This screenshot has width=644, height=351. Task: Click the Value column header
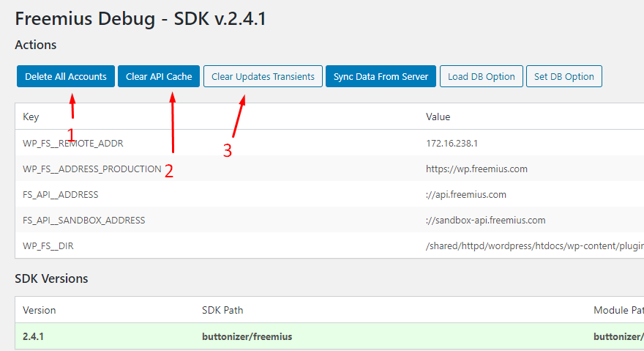click(x=438, y=117)
